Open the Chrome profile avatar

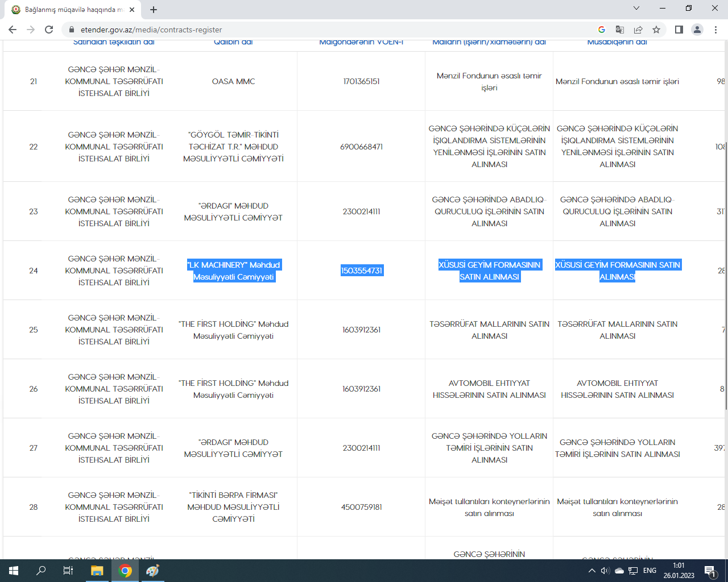click(697, 30)
